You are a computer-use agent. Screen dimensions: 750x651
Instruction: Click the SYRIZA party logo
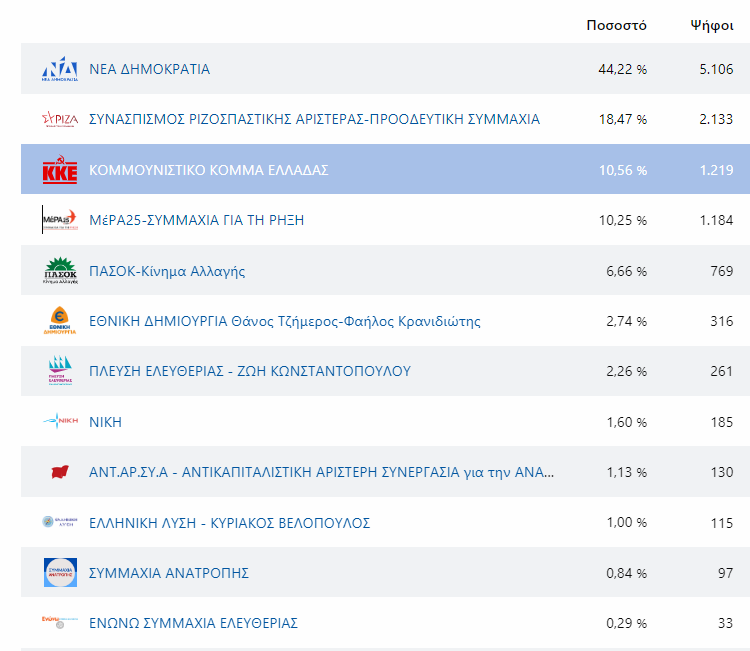[x=59, y=120]
